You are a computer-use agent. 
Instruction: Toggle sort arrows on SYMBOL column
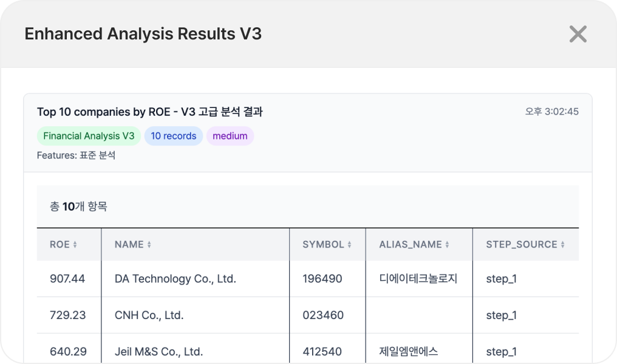click(350, 245)
